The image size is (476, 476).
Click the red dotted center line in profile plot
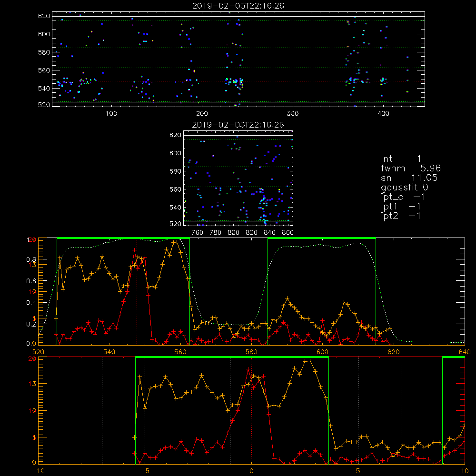click(137, 291)
